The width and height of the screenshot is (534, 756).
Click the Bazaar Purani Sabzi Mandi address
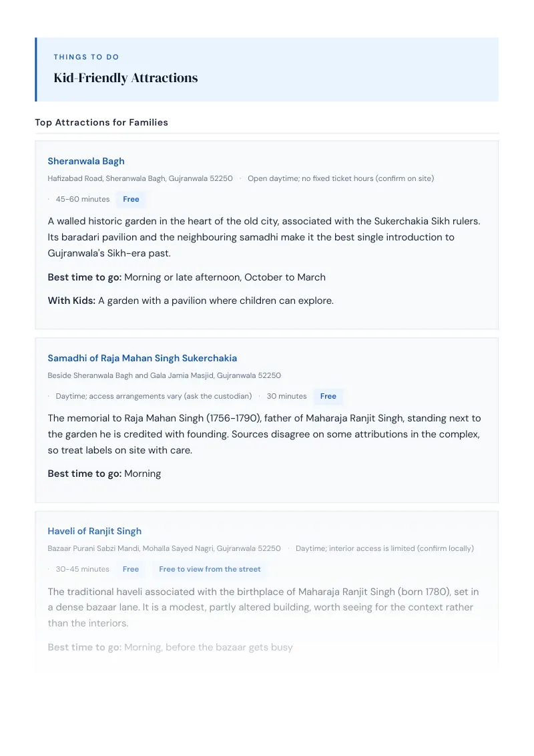(x=164, y=549)
